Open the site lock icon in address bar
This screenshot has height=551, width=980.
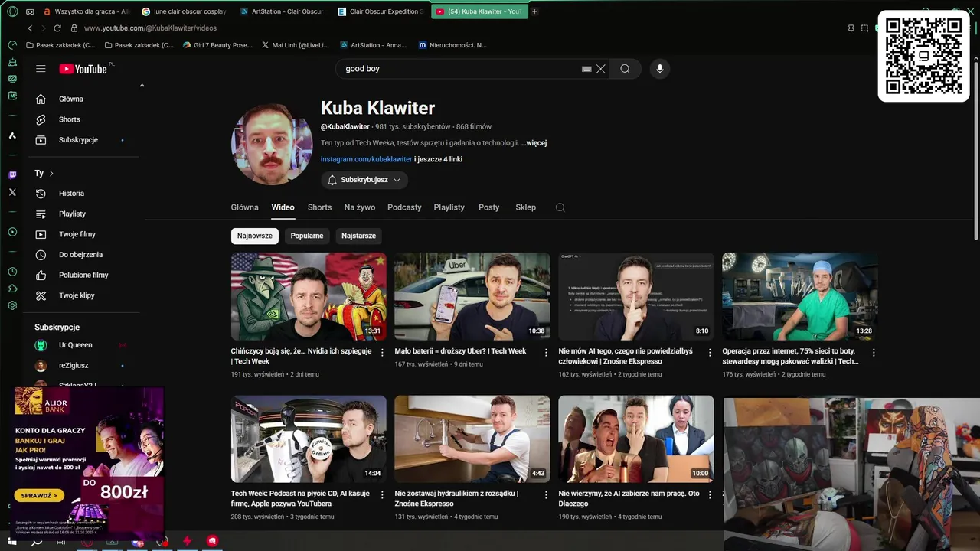pos(74,28)
